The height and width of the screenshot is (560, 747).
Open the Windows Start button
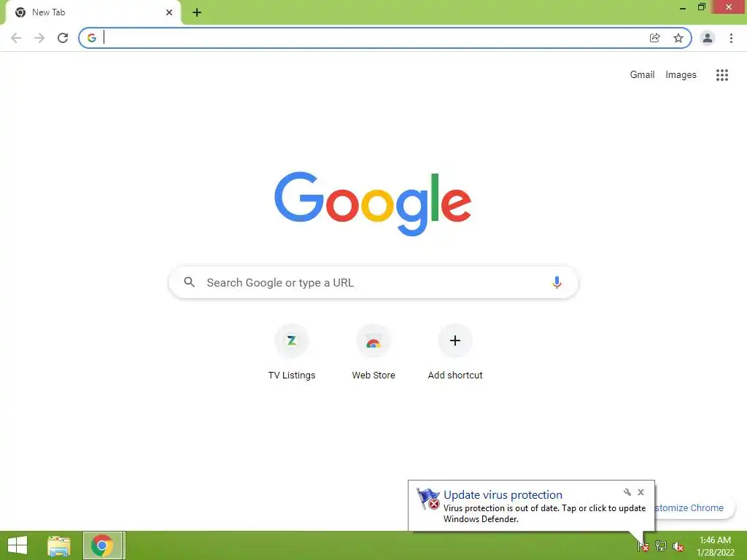18,545
